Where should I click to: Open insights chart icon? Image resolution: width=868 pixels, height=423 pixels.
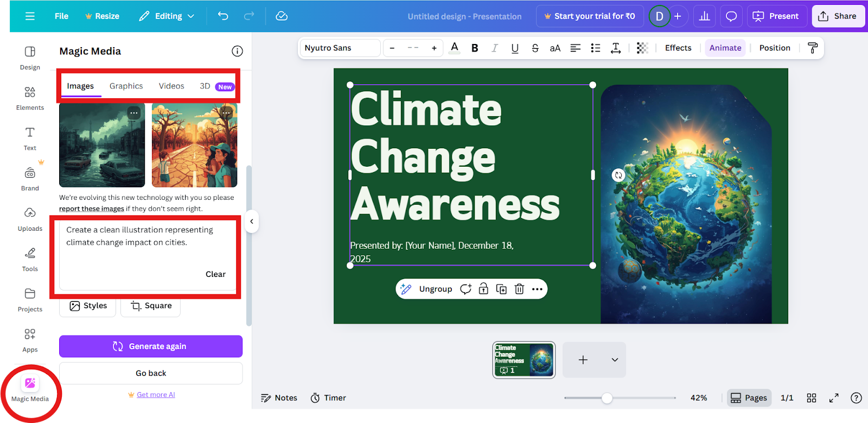[705, 16]
